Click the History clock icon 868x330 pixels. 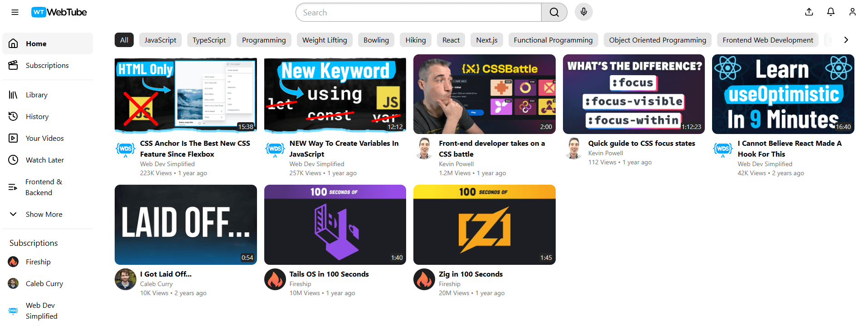pos(13,116)
